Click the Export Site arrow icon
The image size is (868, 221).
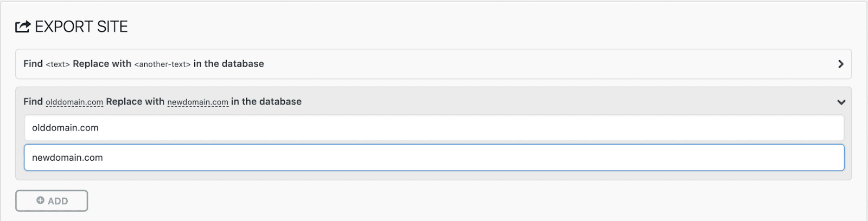coord(22,27)
